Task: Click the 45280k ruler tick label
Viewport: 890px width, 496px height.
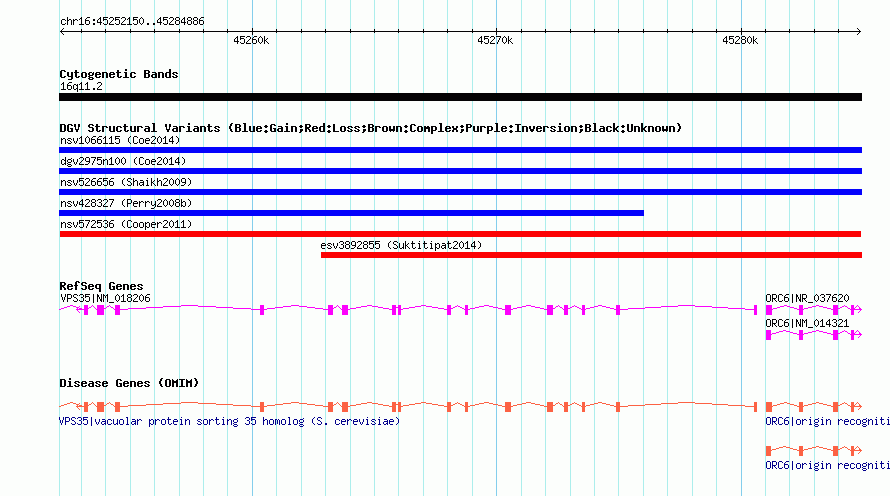Action: click(x=740, y=40)
